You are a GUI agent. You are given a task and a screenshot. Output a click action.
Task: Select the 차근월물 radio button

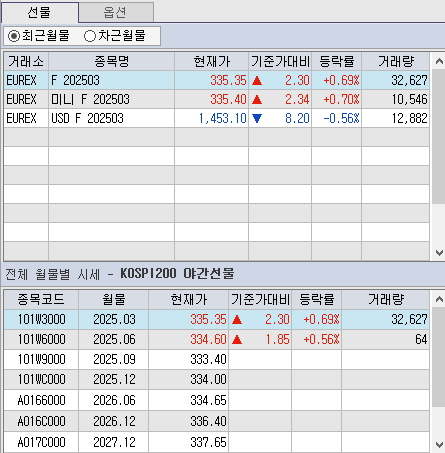90,36
